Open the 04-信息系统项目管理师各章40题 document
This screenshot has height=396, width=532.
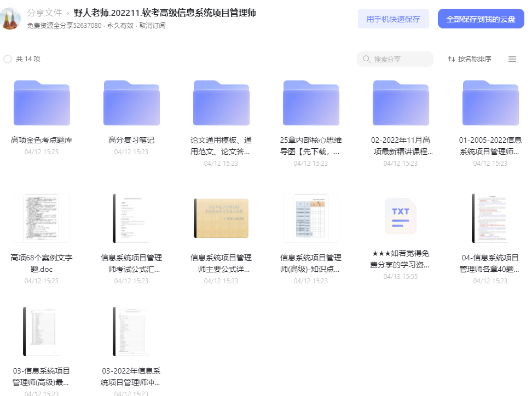coord(490,218)
